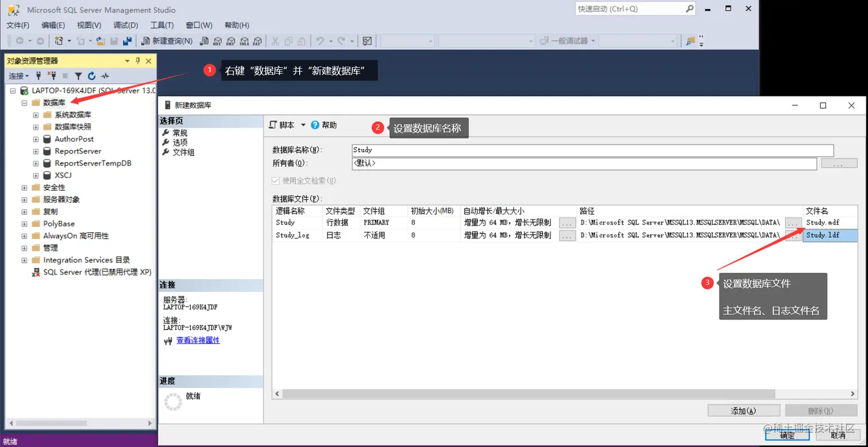Close the 对象资源管理器 panel
Screen dimensions: 868x447
coord(149,61)
